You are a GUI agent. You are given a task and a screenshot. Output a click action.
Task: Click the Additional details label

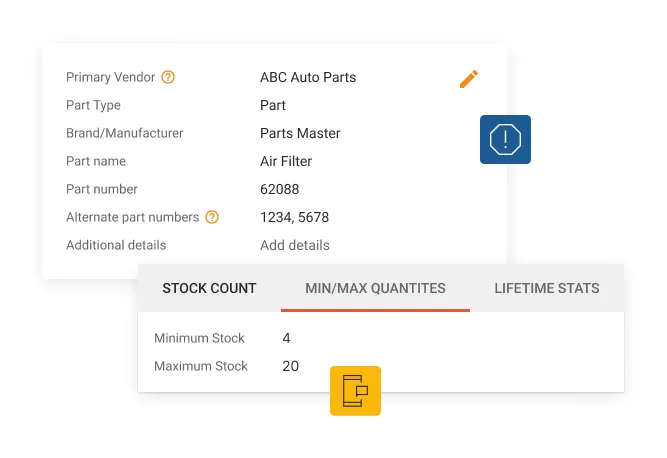116,245
